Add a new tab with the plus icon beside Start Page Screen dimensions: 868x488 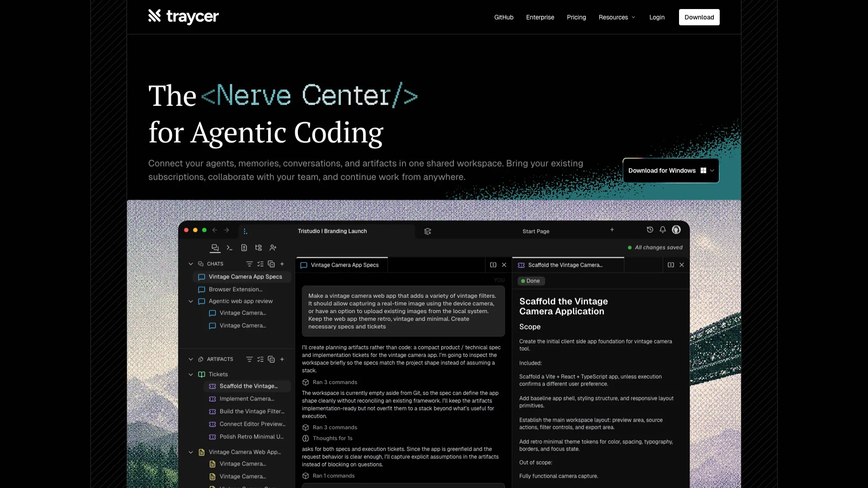tap(612, 230)
